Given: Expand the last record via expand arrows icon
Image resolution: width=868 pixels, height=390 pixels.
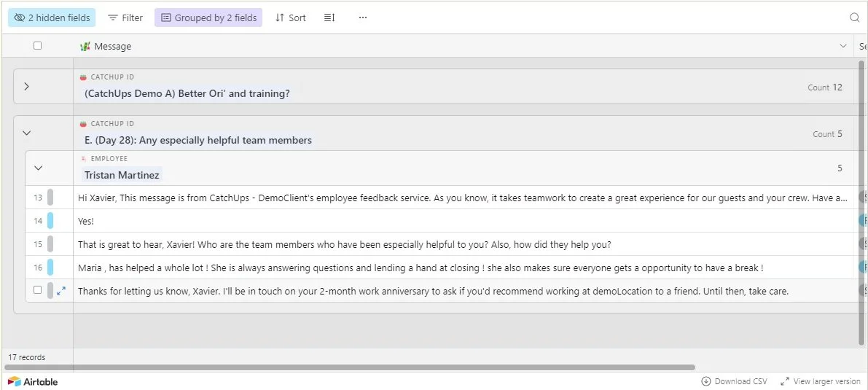Looking at the screenshot, I should [61, 290].
